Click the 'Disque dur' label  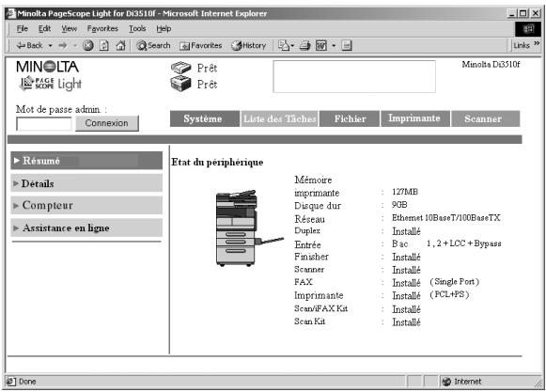click(x=318, y=206)
